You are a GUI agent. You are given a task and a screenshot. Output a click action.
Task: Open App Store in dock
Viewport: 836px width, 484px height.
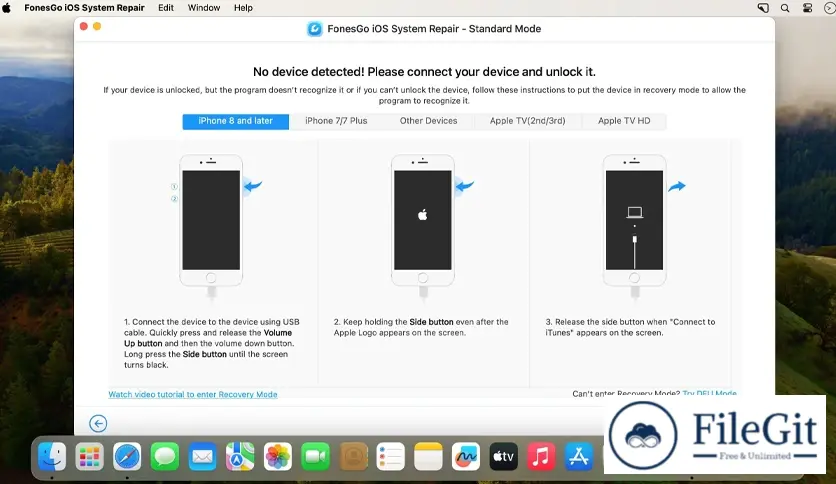[x=579, y=457]
